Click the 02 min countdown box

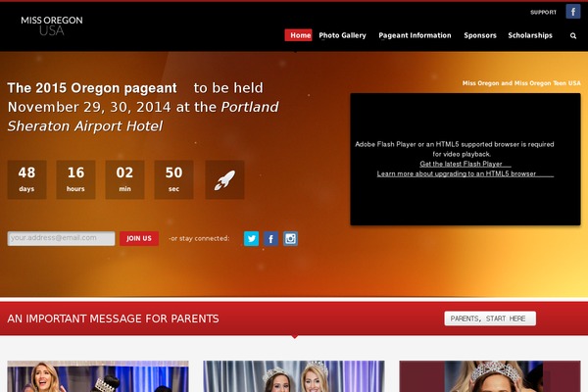(124, 179)
